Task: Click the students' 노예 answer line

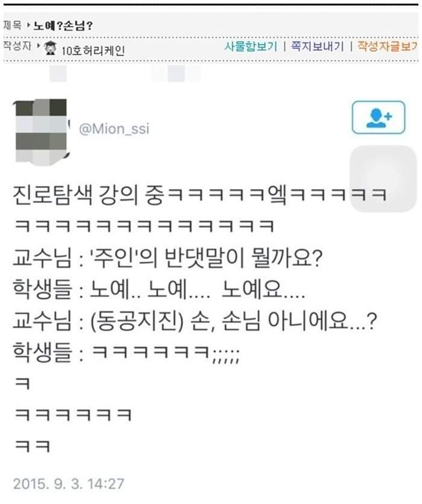Action: (159, 289)
